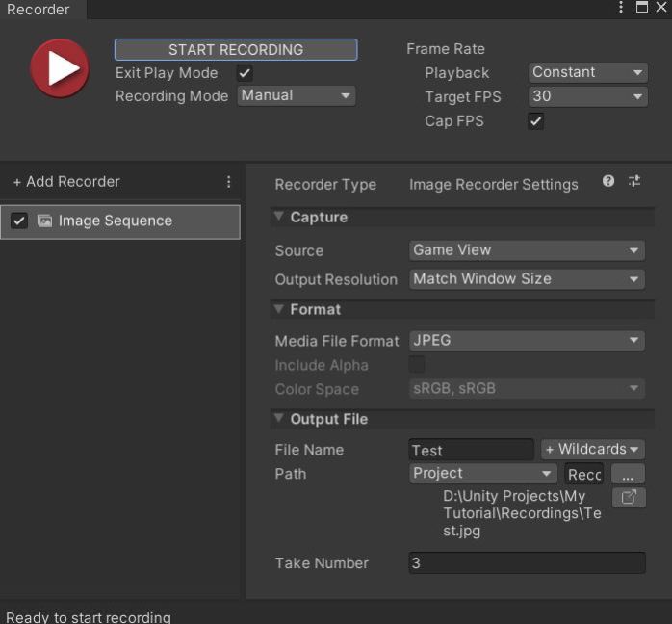The image size is (672, 624).
Task: Toggle the Cap FPS checkbox
Action: [535, 121]
